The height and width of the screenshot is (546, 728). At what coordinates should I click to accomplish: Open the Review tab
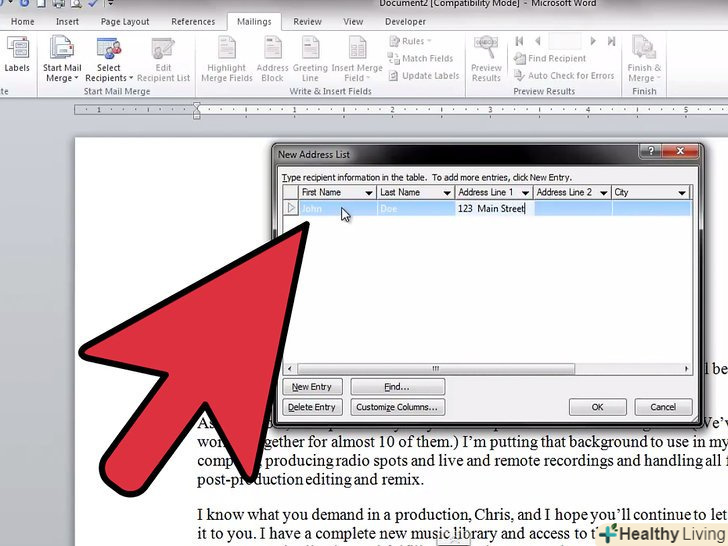point(307,22)
